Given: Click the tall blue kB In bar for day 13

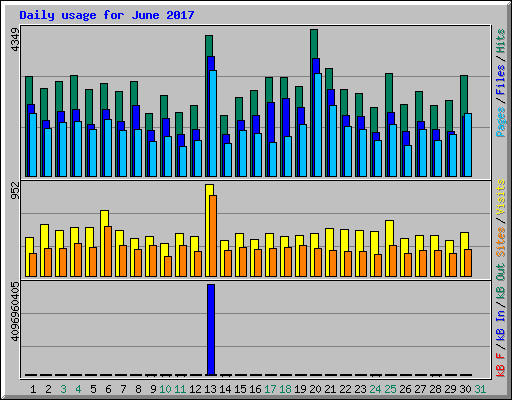Looking at the screenshot, I should (x=211, y=330).
